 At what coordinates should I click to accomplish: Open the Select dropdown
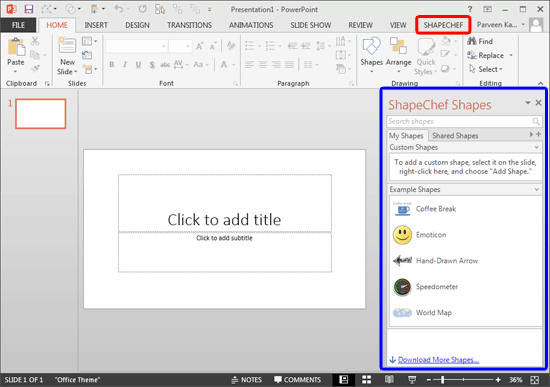pos(485,69)
